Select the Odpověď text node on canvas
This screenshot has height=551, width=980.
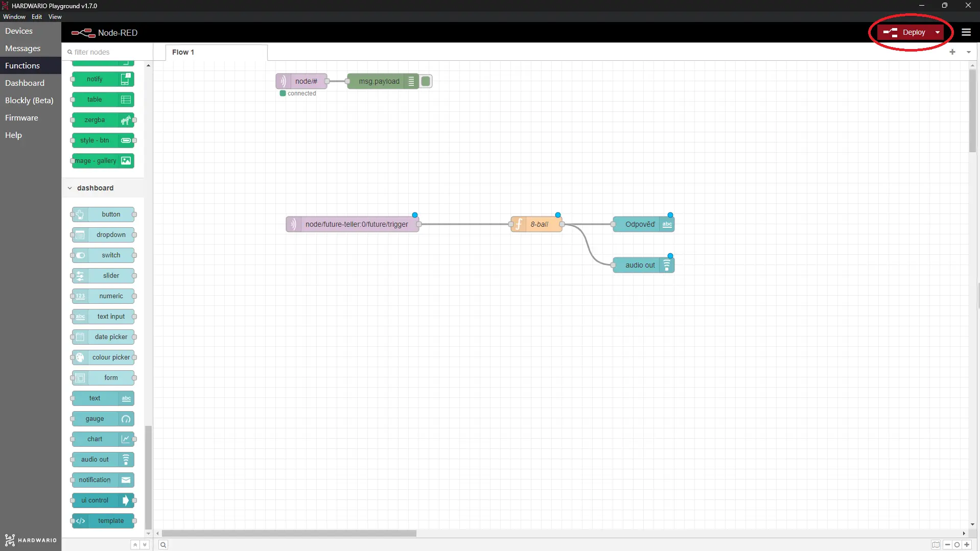tap(643, 224)
